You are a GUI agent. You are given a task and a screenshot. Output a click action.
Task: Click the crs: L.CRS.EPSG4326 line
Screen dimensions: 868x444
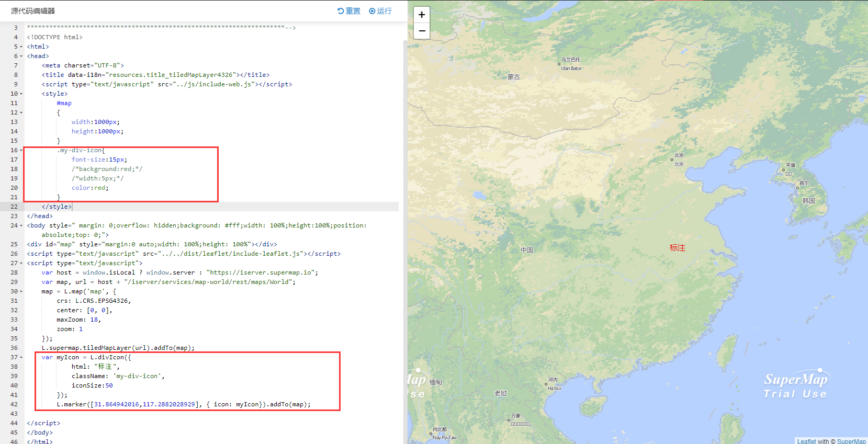tap(94, 301)
